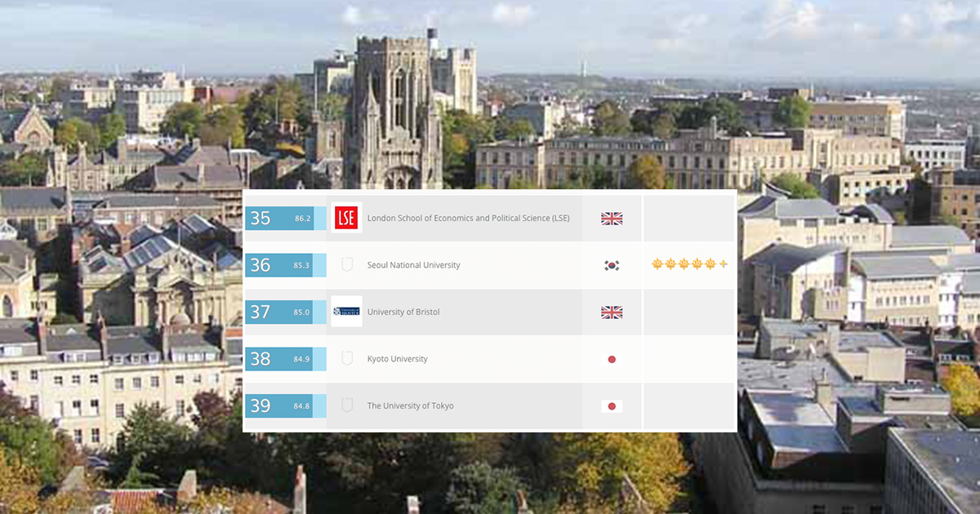Click the shield placeholder icon for University of Tokyo

[x=347, y=405]
